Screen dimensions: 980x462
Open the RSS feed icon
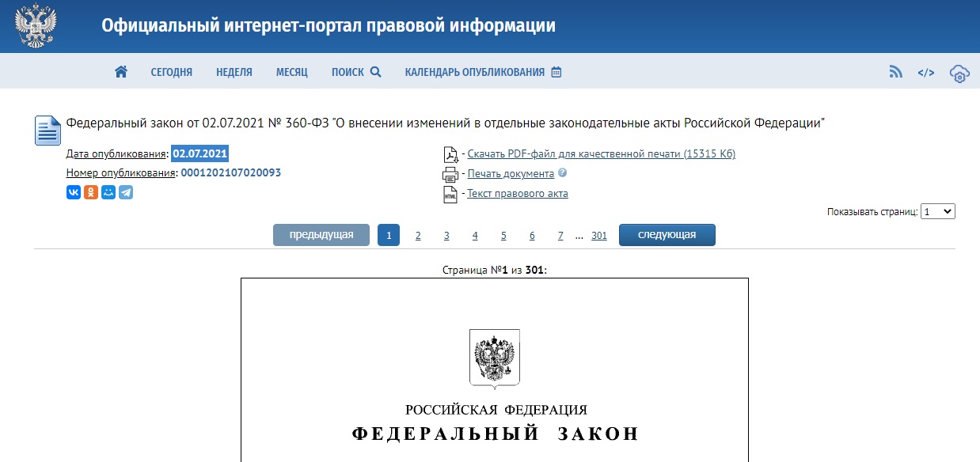(896, 72)
